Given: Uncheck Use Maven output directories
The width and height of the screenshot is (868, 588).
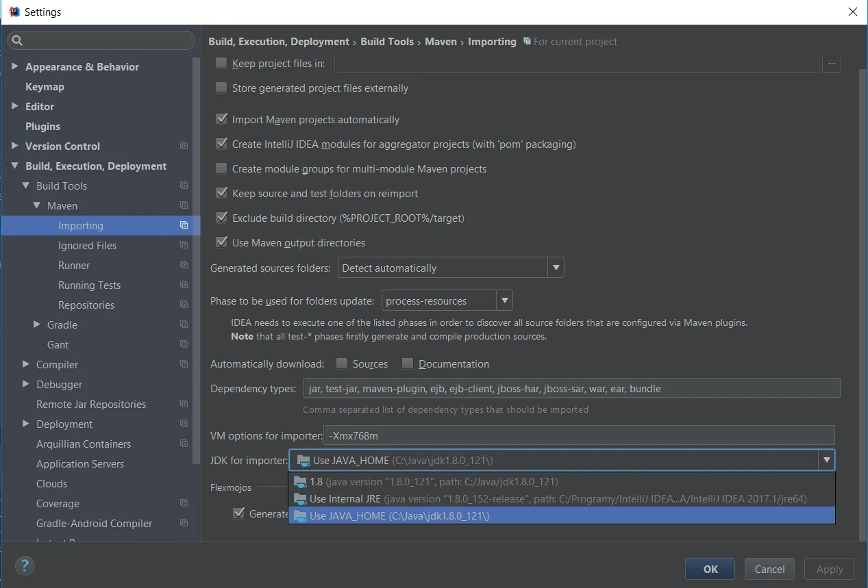Looking at the screenshot, I should (x=221, y=242).
